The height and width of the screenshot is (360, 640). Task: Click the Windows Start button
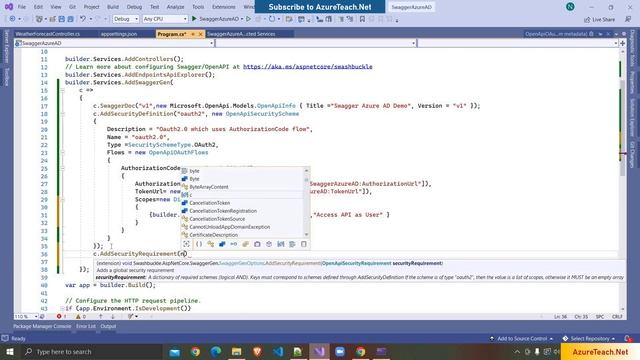point(9,351)
